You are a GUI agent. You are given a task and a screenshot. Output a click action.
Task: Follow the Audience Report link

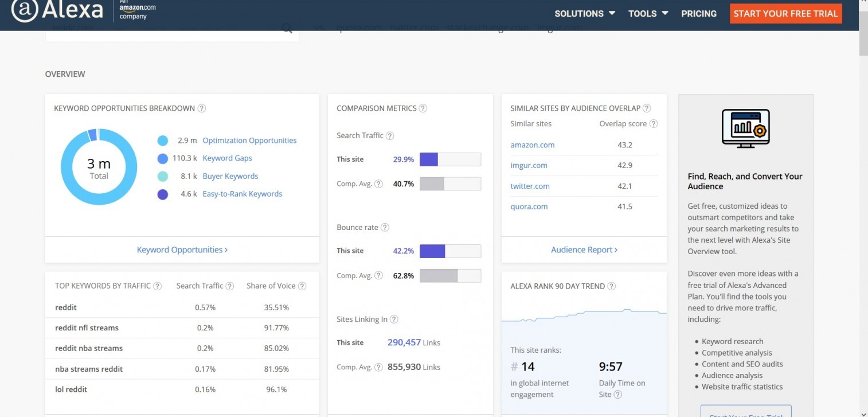tap(584, 250)
